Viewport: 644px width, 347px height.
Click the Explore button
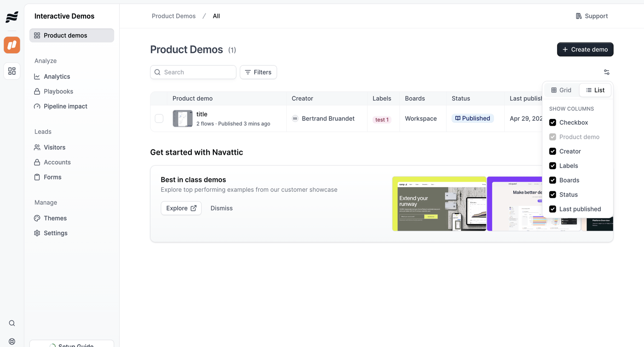click(x=181, y=208)
